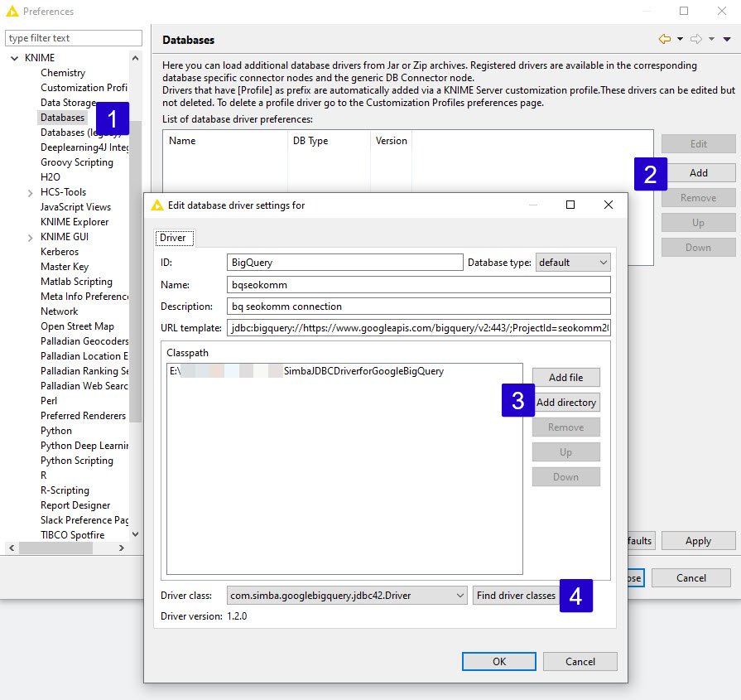The image size is (741, 700).
Task: Select Master Key tree item
Action: (65, 267)
